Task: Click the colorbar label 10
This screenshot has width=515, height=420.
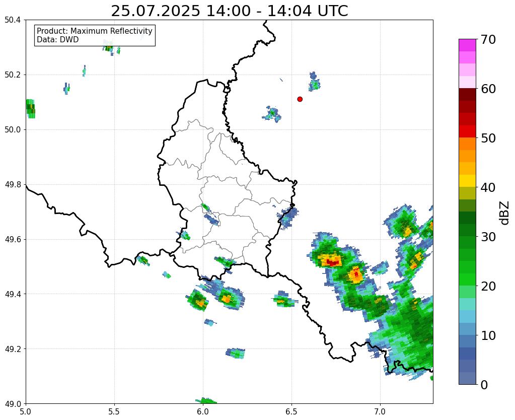Action: click(x=488, y=335)
